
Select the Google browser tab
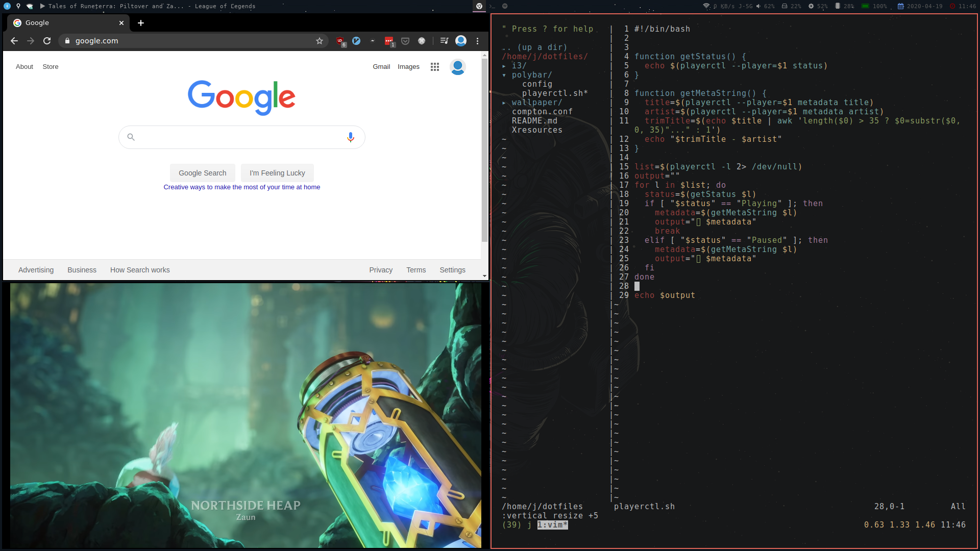[x=66, y=23]
